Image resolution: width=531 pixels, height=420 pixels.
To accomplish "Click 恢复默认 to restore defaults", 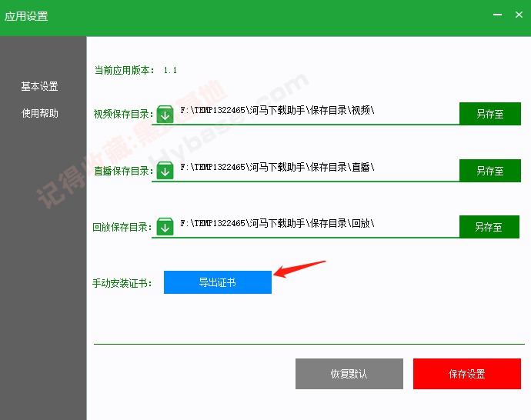I will point(349,374).
